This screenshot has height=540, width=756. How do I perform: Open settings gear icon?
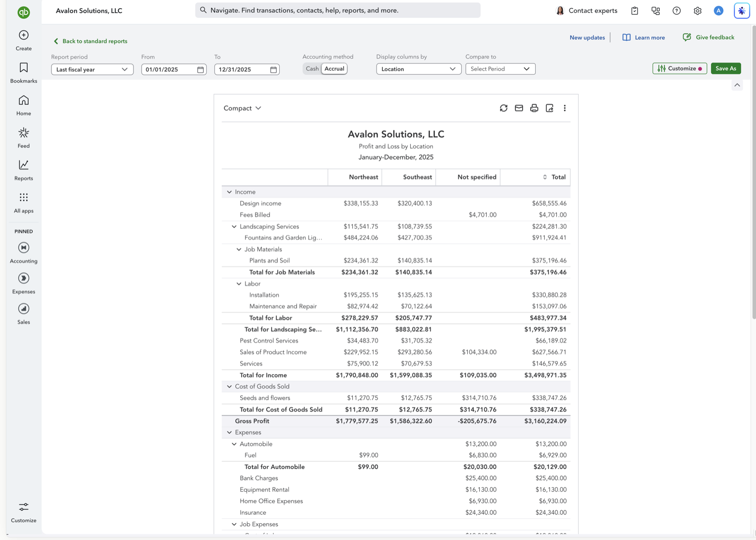[698, 11]
